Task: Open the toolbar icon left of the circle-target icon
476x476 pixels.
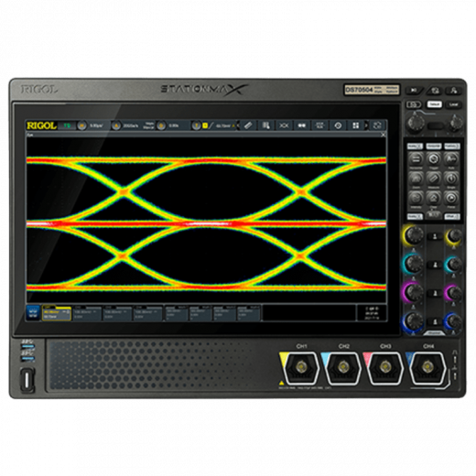Action: [319, 125]
